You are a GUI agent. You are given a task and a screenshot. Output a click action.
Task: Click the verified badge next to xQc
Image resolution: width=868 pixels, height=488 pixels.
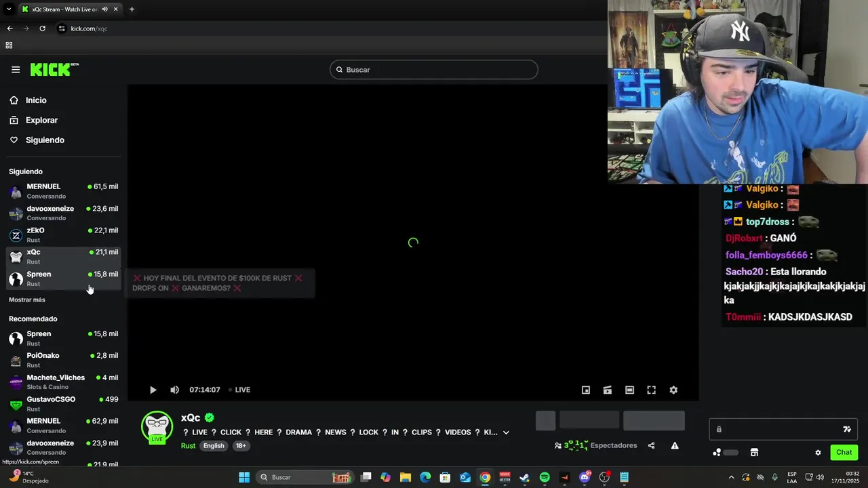tap(210, 418)
